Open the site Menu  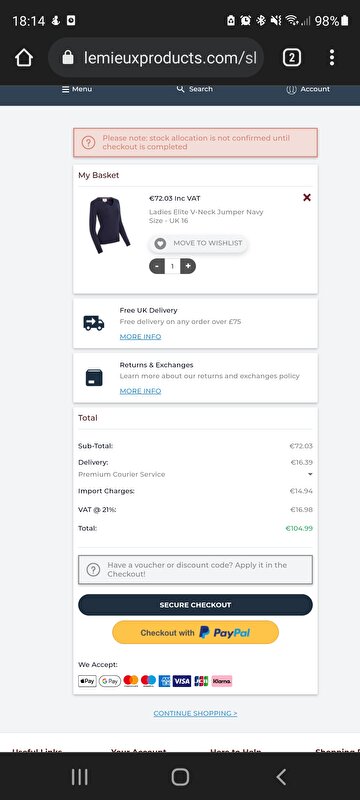point(77,89)
